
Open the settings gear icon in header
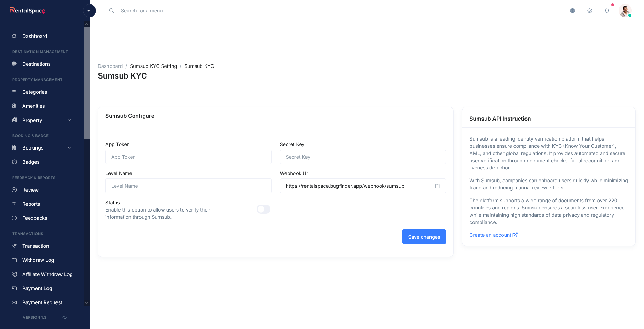(590, 11)
